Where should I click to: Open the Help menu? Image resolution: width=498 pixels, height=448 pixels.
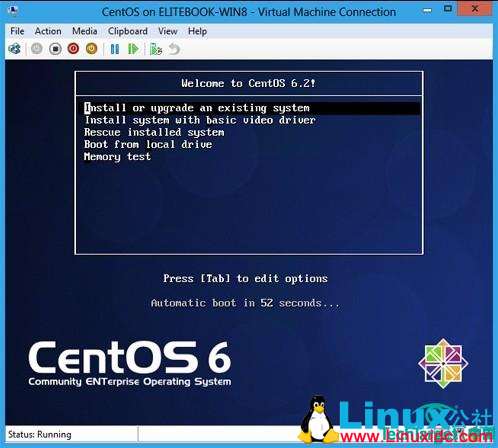pos(197,31)
